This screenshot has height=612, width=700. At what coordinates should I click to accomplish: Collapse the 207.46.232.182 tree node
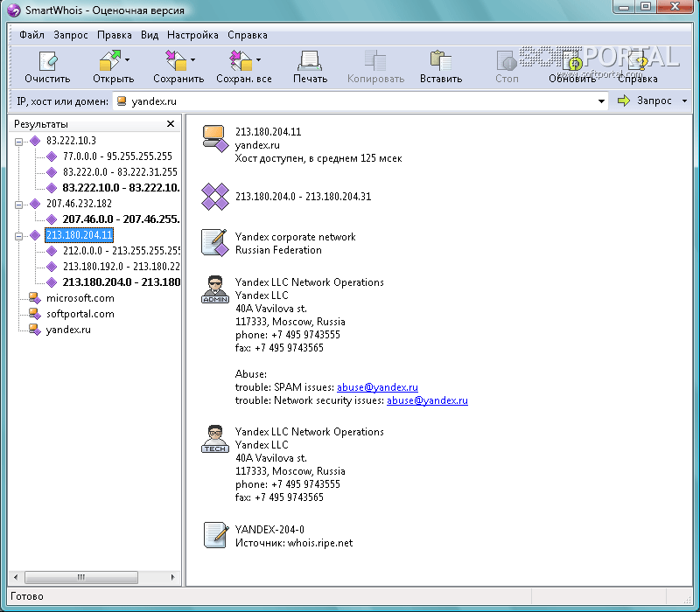[18, 205]
